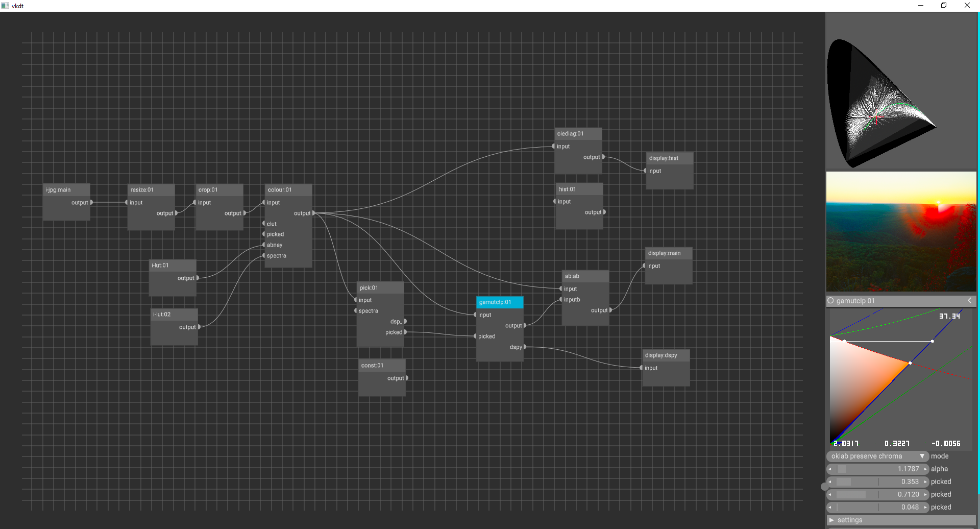This screenshot has width=980, height=529.
Task: Toggle the gamutclp 01 module enable circle
Action: point(830,301)
